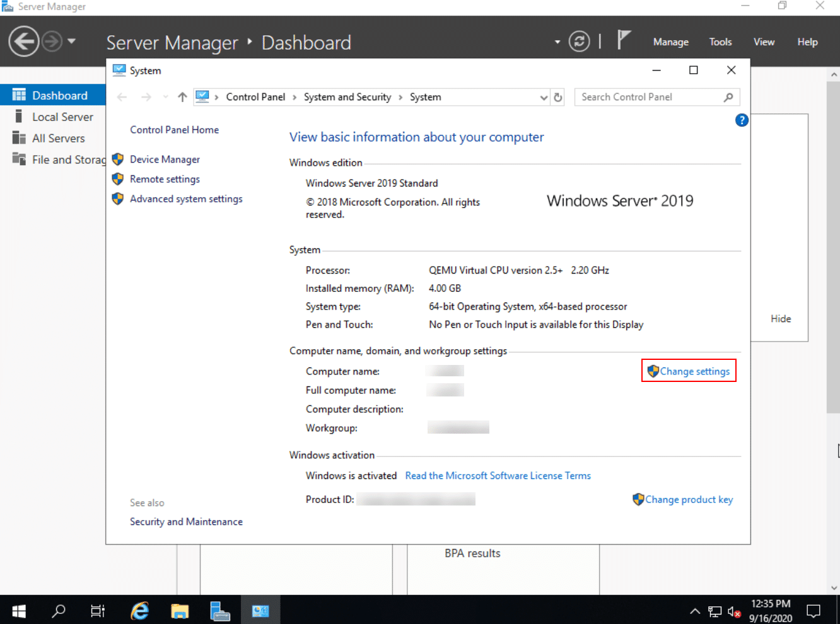Open the Server Manager navigation history dropdown
Viewport: 840px width, 624px height.
pyautogui.click(x=71, y=42)
